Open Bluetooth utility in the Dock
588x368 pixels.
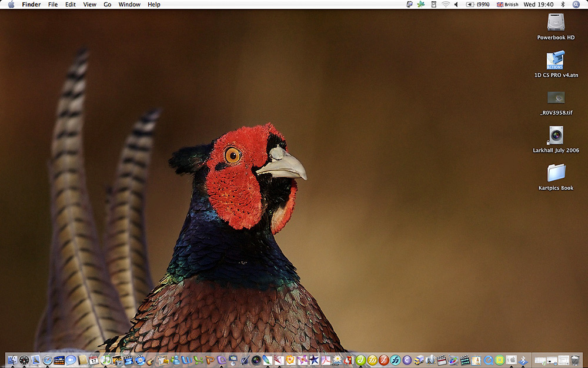[x=523, y=360]
